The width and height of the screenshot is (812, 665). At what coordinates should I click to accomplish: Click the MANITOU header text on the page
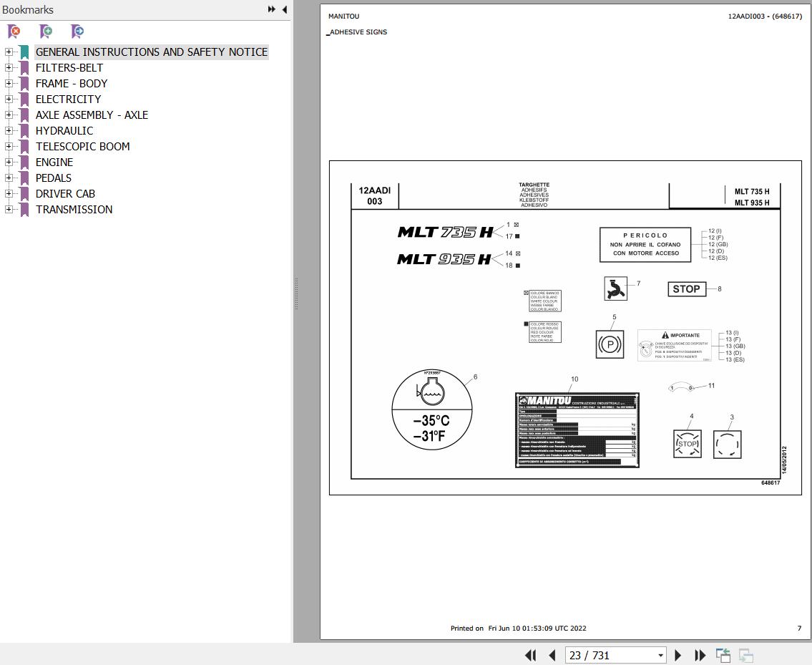point(343,16)
